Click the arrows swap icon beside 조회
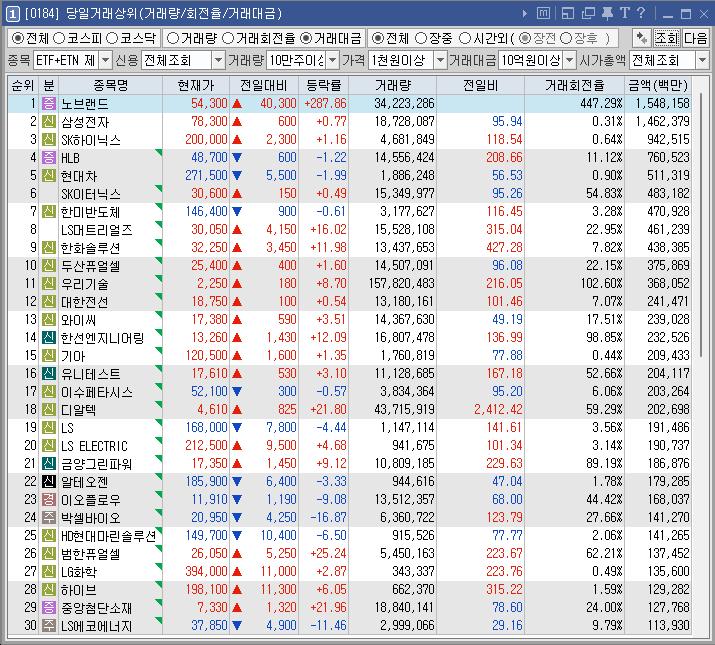 click(x=642, y=38)
